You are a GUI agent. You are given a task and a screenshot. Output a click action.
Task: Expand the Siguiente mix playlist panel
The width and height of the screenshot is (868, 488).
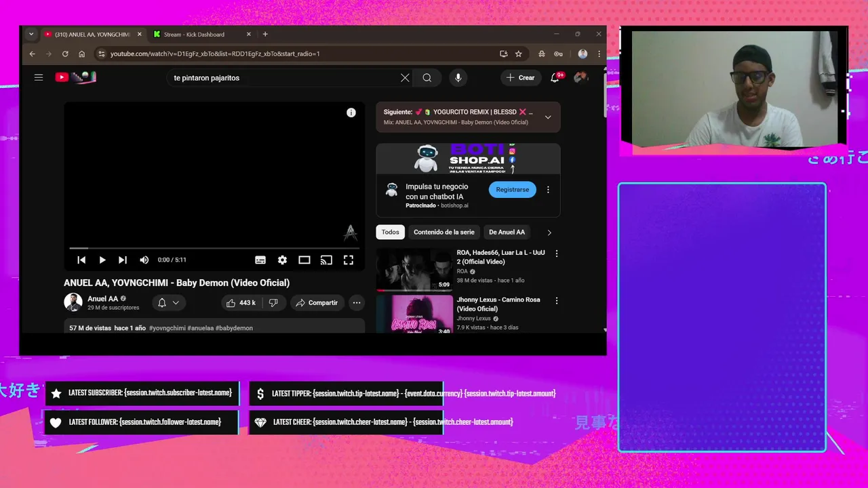(x=548, y=117)
